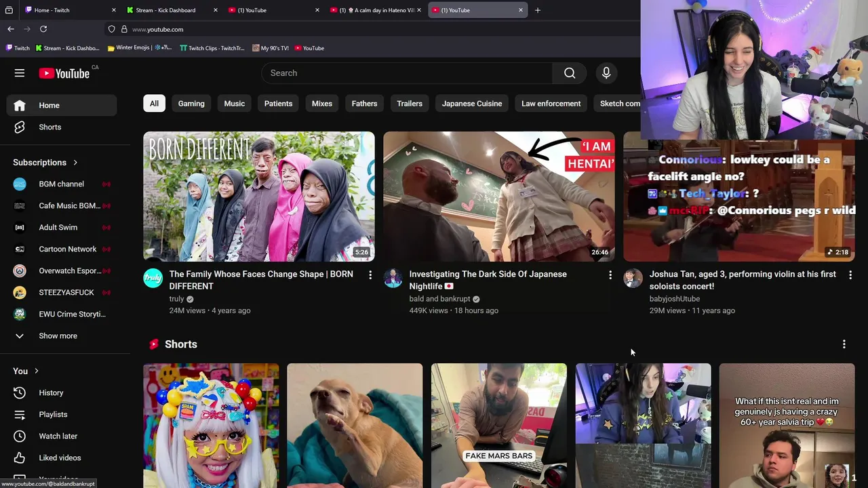Close the active YouTube browser tab
868x488 pixels.
(521, 10)
